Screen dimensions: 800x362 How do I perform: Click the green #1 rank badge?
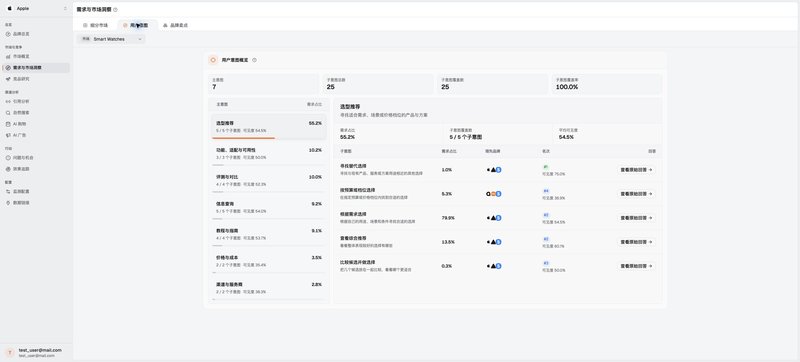click(545, 167)
